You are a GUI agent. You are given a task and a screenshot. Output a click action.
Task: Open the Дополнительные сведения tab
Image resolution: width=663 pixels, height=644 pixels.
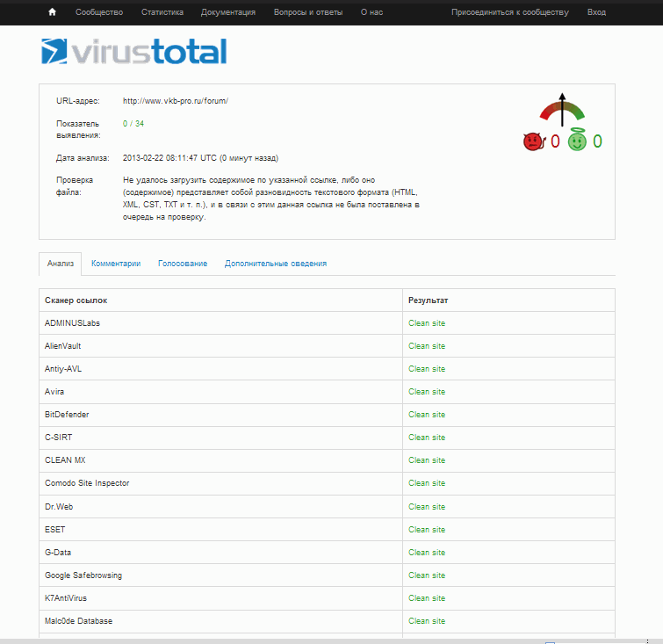pos(276,264)
